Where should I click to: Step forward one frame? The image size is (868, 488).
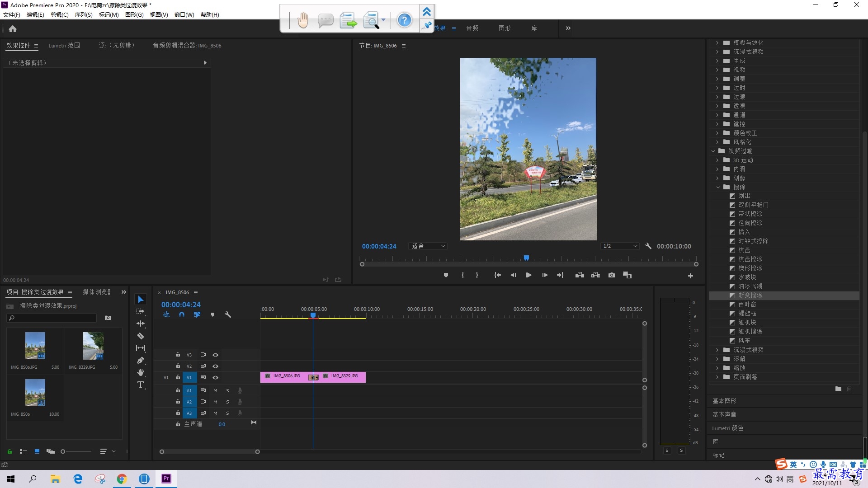pyautogui.click(x=545, y=275)
